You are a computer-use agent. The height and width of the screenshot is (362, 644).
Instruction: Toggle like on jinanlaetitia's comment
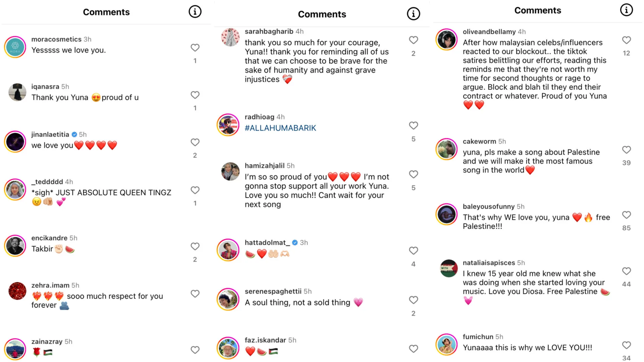point(195,142)
